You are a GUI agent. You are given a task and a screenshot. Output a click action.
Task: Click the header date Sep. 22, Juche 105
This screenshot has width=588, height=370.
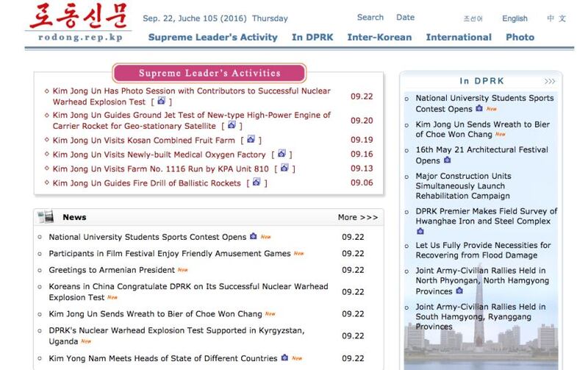(x=215, y=18)
